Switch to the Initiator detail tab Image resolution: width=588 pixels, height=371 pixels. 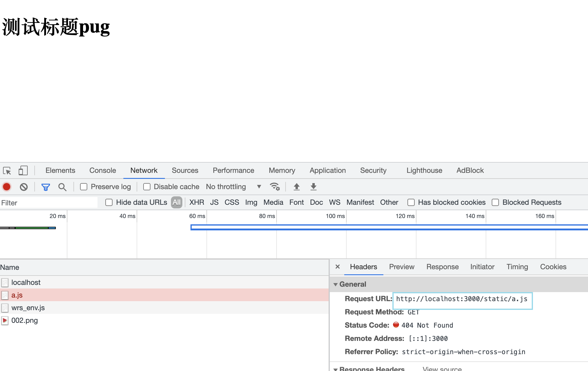pos(482,267)
